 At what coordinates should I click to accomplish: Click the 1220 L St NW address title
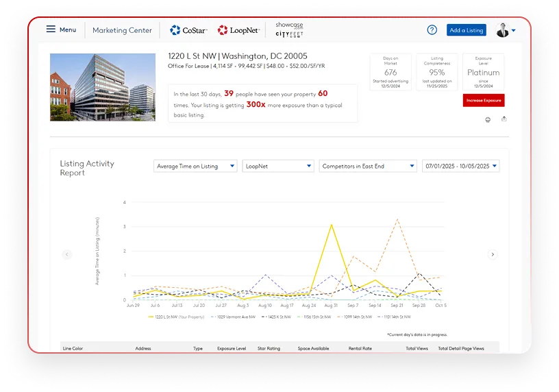238,56
